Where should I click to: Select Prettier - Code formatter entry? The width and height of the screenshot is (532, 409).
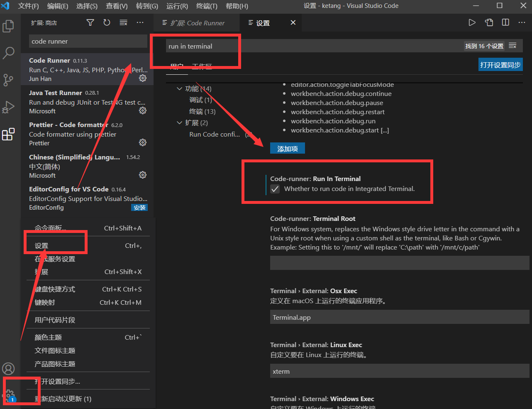point(87,134)
